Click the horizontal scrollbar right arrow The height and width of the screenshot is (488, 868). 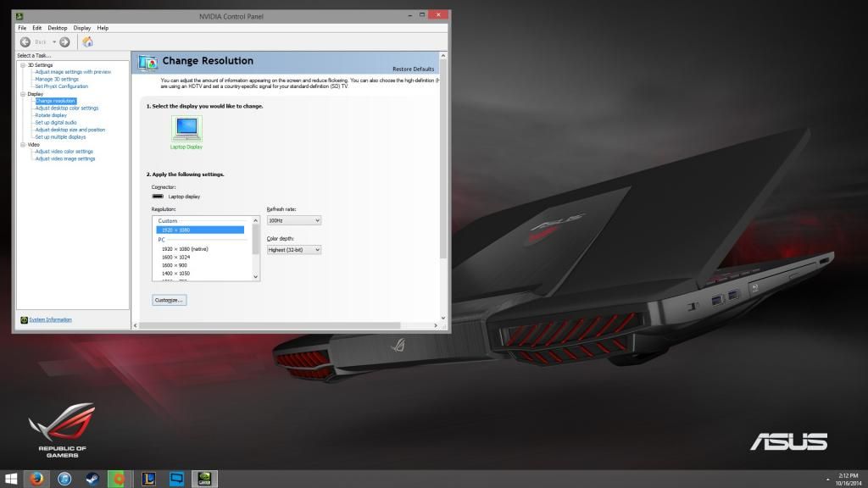(x=436, y=326)
